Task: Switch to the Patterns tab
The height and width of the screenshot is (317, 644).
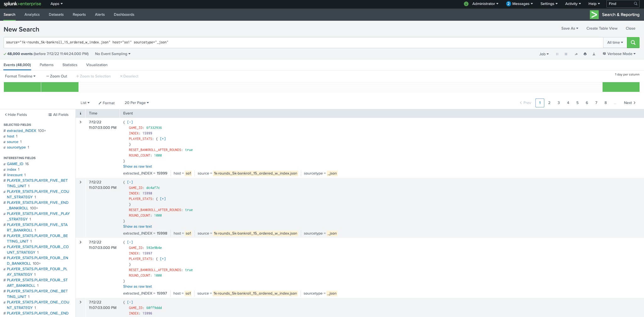Action: point(47,65)
